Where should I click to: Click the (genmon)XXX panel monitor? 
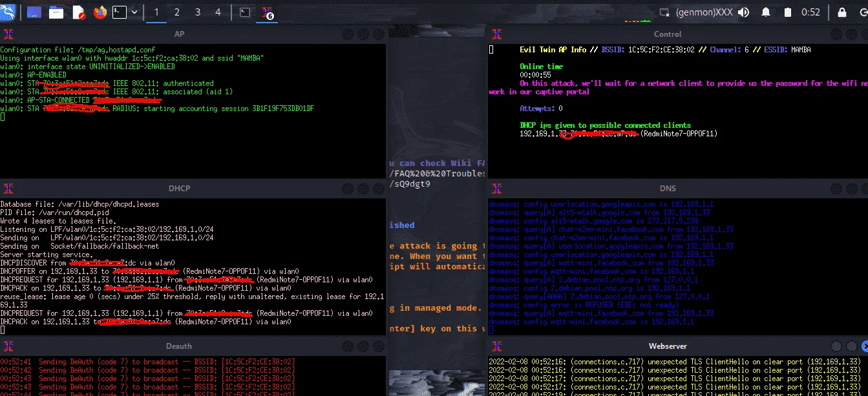(x=703, y=12)
